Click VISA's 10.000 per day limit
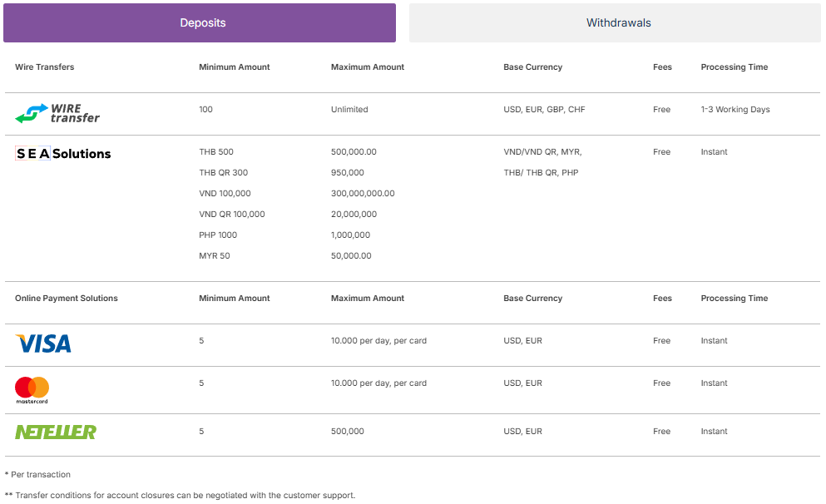This screenshot has height=504, width=826. pyautogui.click(x=378, y=341)
